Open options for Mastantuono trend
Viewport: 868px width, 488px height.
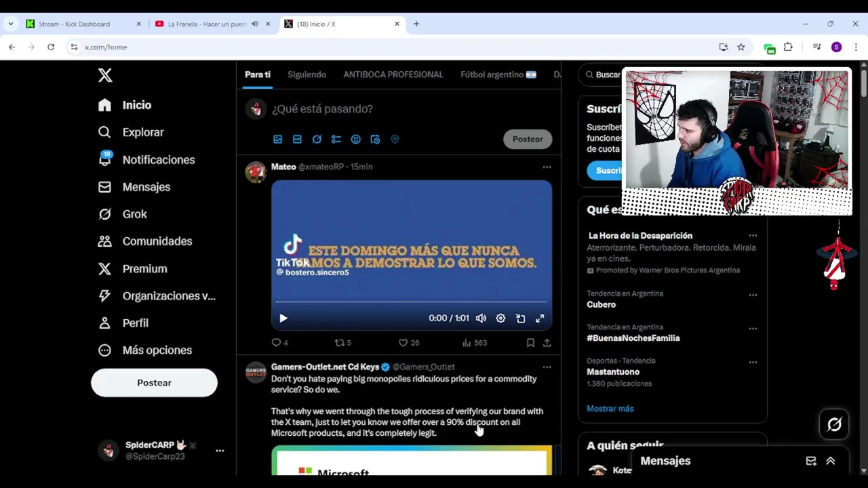coord(753,363)
